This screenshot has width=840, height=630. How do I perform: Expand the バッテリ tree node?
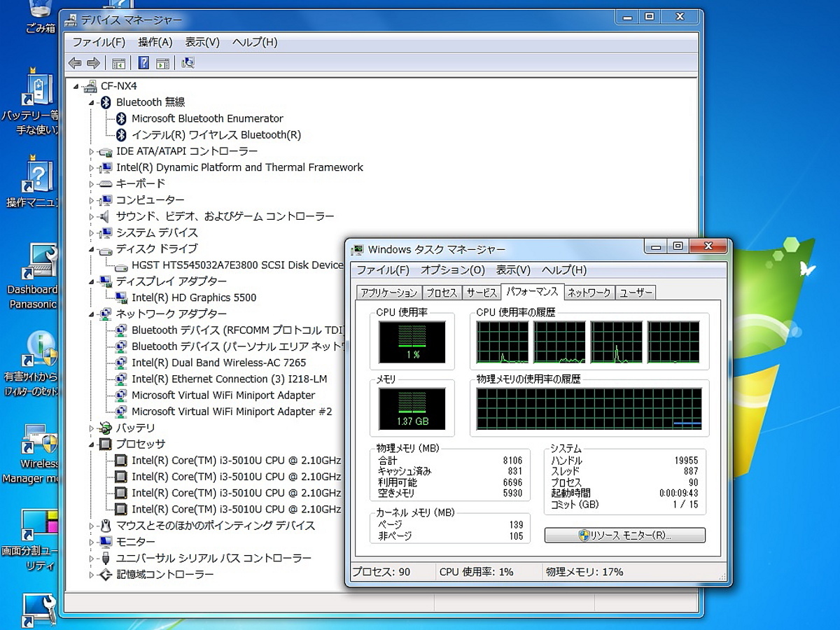point(91,428)
